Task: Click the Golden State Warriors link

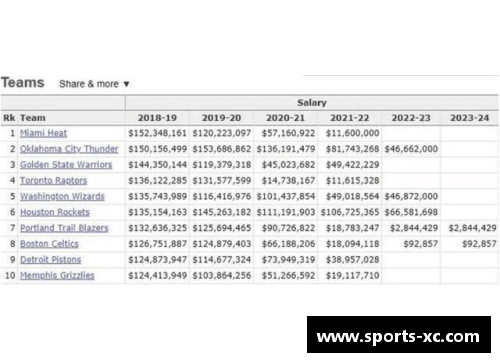Action: [x=66, y=164]
